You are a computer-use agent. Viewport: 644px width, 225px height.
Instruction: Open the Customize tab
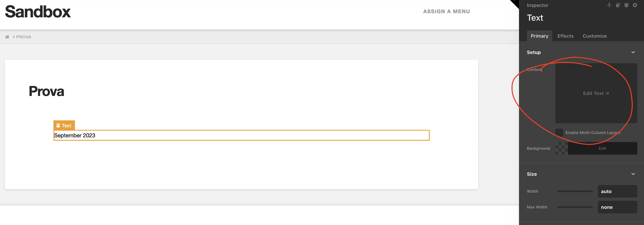tap(595, 36)
